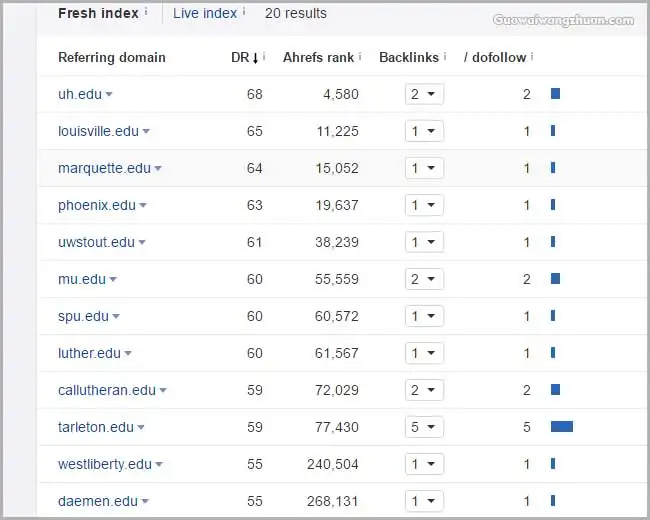The image size is (650, 520).
Task: Open the louisville.edu domain link
Action: pyautogui.click(x=98, y=131)
